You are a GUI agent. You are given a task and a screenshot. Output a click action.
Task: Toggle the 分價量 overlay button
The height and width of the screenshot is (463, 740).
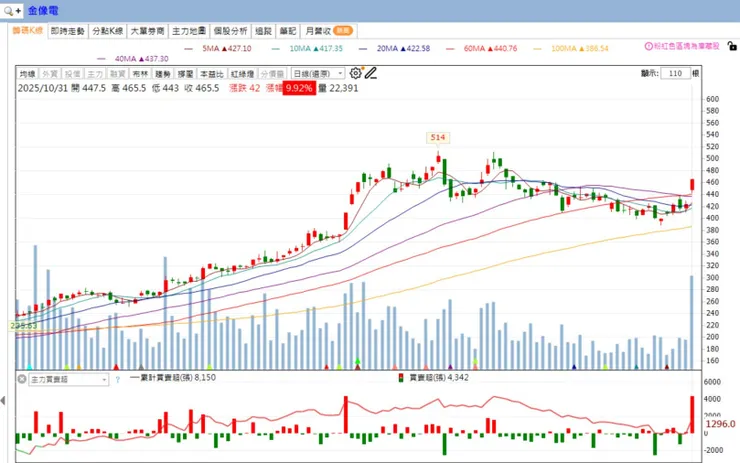(x=272, y=74)
